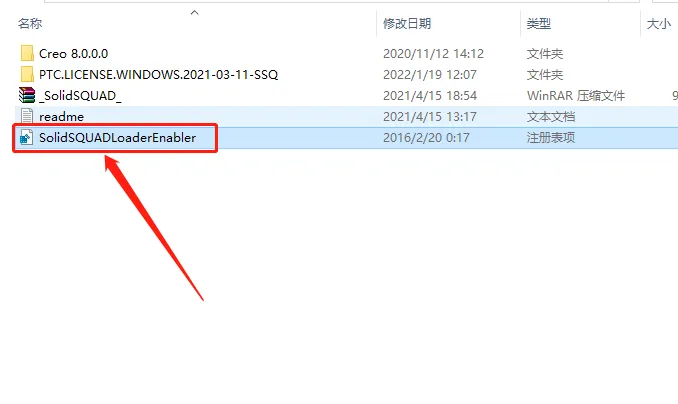Select the readme file name
Screen dimensions: 678x404
(61, 117)
